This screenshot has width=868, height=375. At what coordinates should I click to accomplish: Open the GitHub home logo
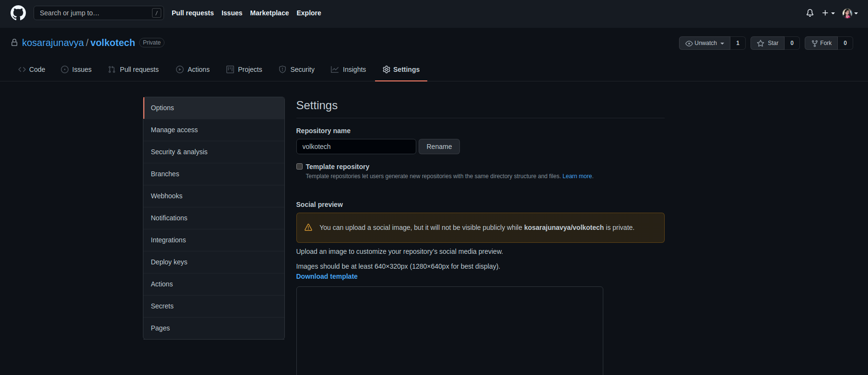(18, 13)
